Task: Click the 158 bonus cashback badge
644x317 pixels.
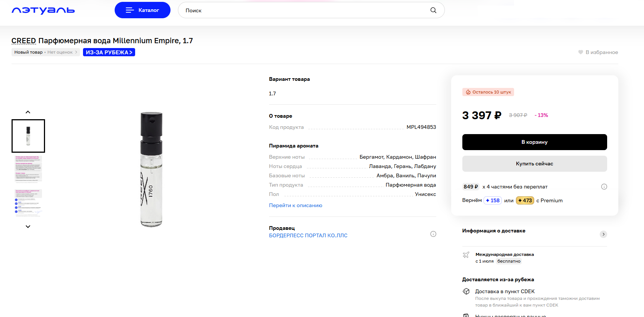Action: [492, 200]
